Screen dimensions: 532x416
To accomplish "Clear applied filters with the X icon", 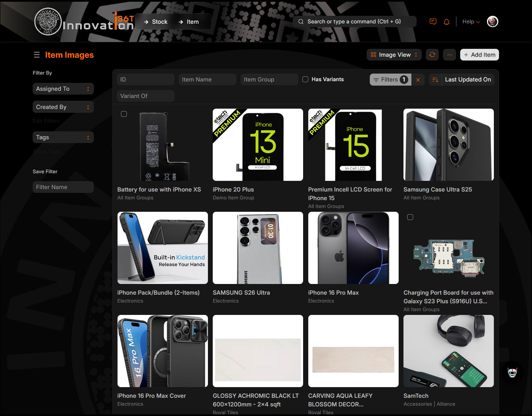I will (418, 80).
